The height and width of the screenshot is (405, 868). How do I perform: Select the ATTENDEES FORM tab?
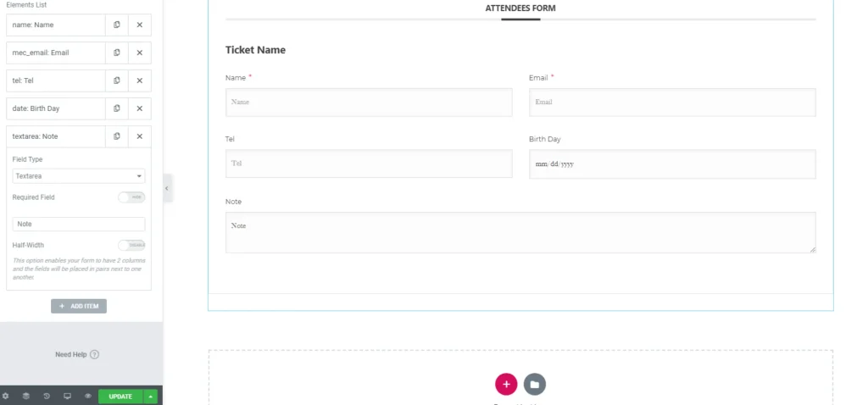pos(520,8)
